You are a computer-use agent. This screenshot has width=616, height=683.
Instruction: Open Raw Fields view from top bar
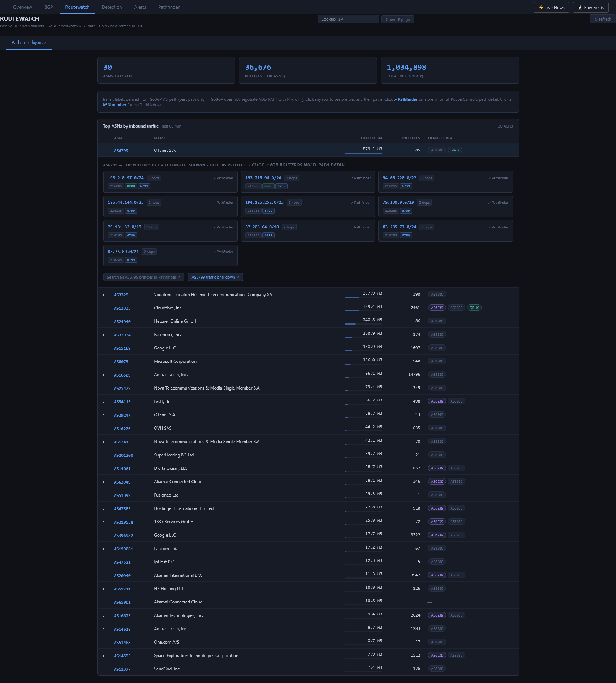pyautogui.click(x=591, y=8)
